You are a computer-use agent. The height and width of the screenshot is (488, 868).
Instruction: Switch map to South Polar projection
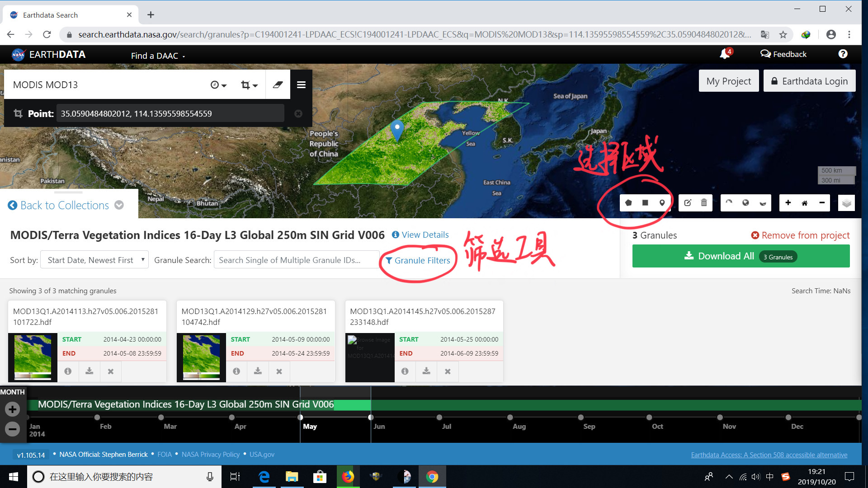tap(762, 203)
